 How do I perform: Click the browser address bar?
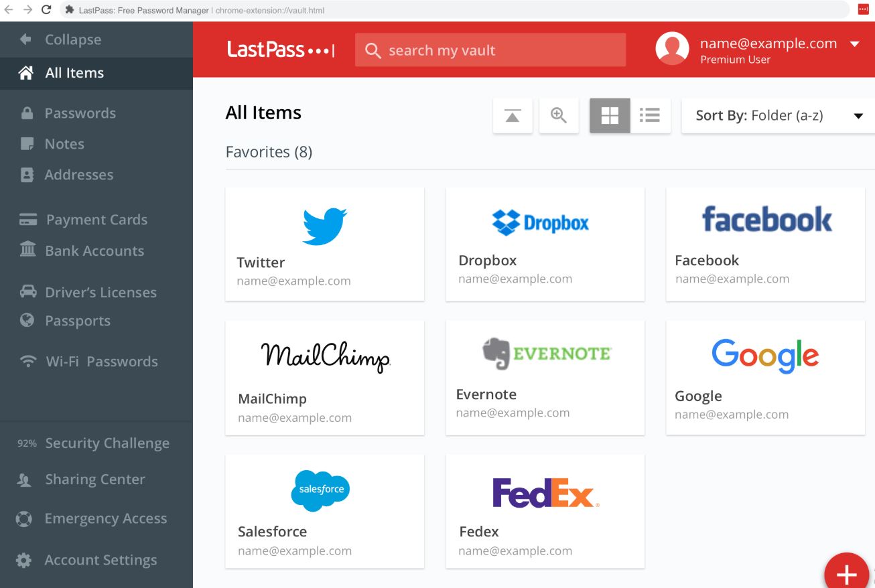[x=455, y=9]
